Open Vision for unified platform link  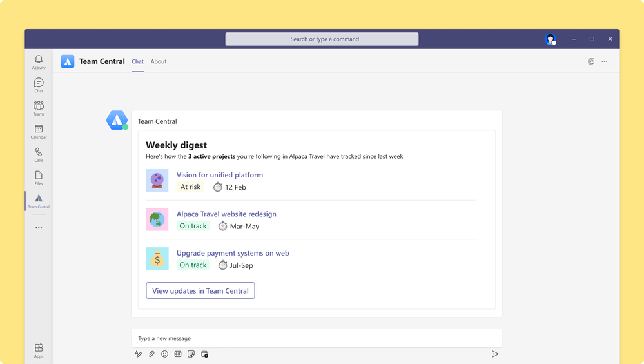pos(220,175)
